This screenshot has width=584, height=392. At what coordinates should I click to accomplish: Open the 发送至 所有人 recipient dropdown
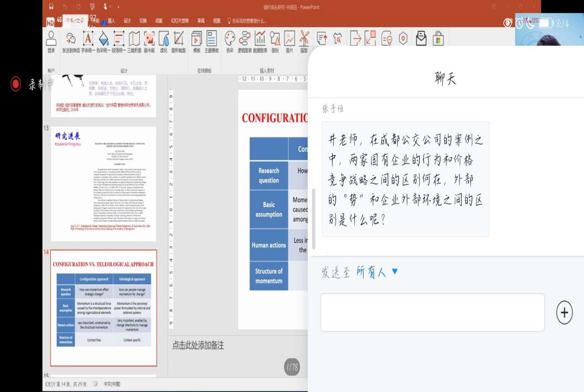tap(377, 272)
